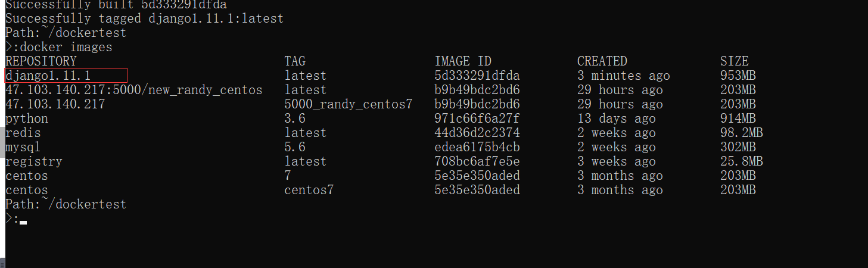868x268 pixels.
Task: Click the REPOSITORY column header
Action: pos(41,61)
